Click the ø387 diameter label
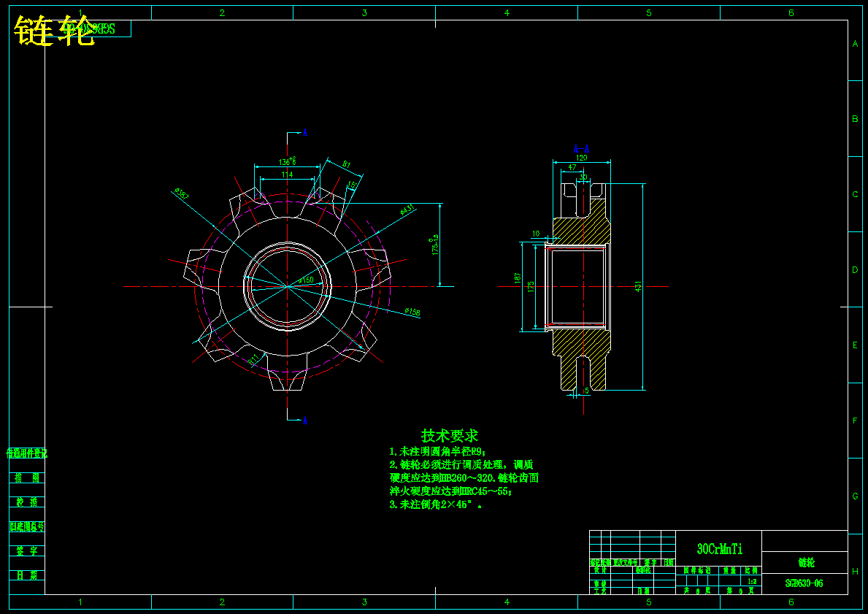The image size is (868, 614). pos(182,193)
